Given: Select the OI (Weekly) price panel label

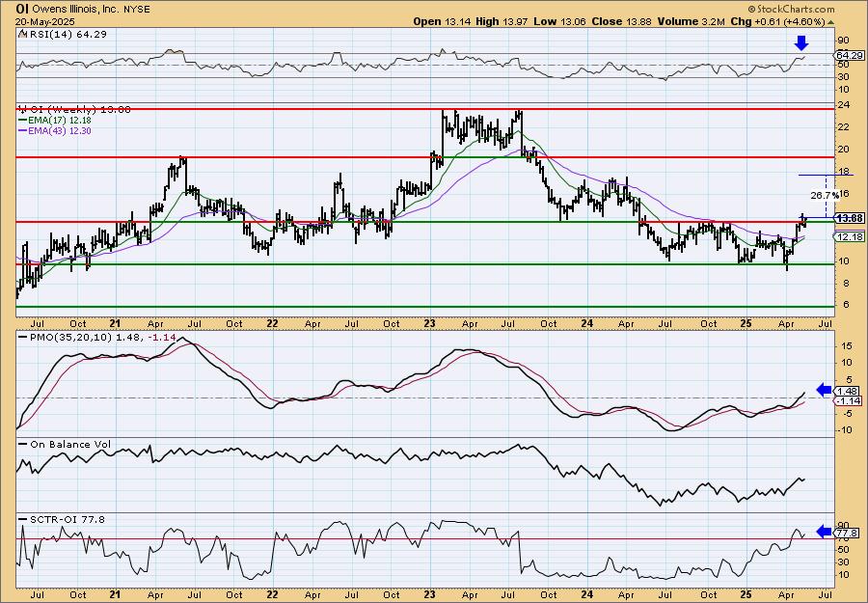Looking at the screenshot, I should point(74,110).
